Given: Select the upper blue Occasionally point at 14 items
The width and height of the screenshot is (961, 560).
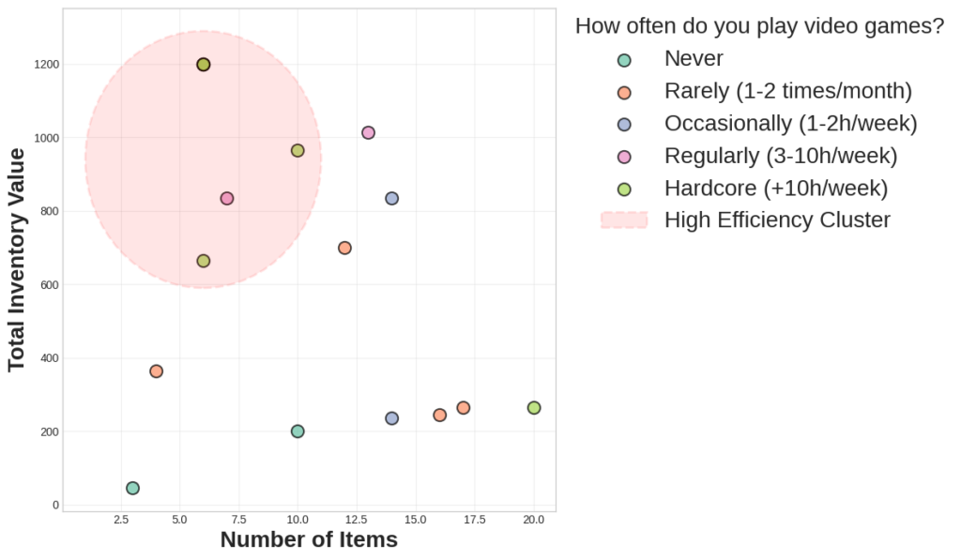Looking at the screenshot, I should point(392,199).
